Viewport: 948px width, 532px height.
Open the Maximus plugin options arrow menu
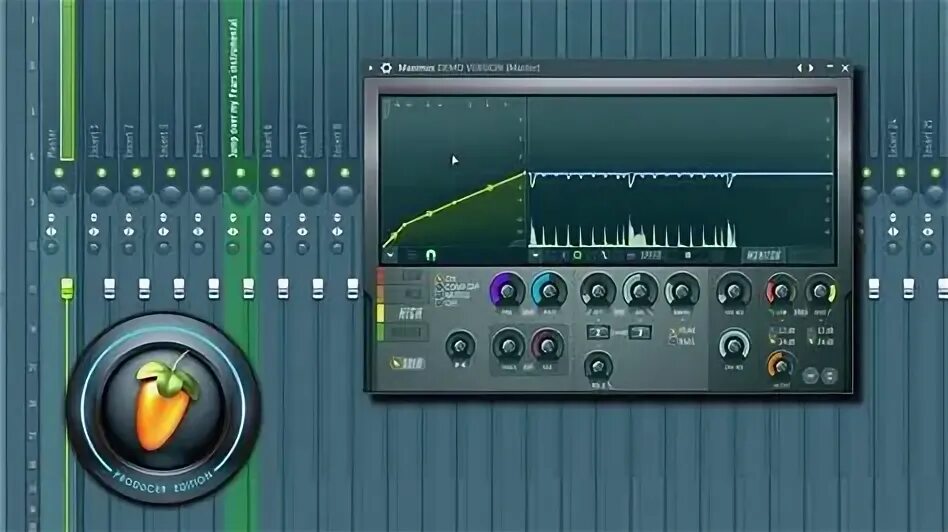tap(371, 68)
